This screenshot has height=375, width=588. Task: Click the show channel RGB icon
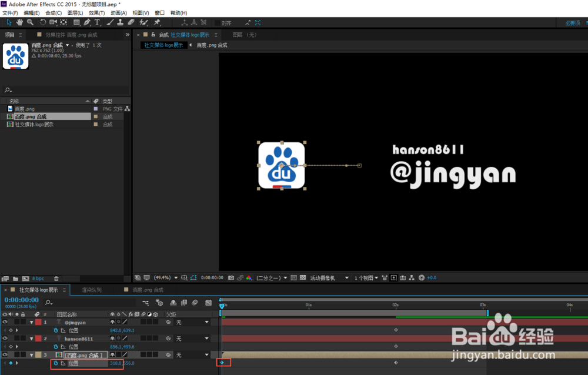pos(249,278)
